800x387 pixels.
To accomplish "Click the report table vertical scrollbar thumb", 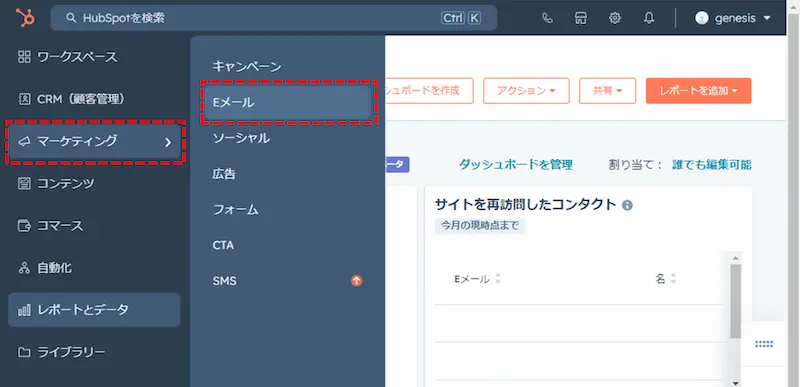I will coord(735,301).
